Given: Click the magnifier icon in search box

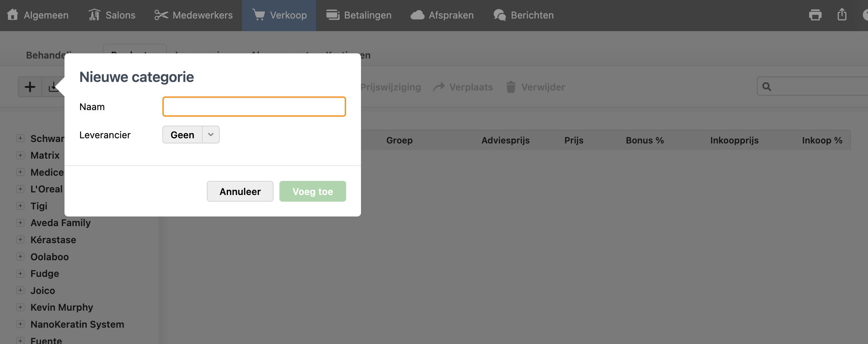Looking at the screenshot, I should pos(767,87).
